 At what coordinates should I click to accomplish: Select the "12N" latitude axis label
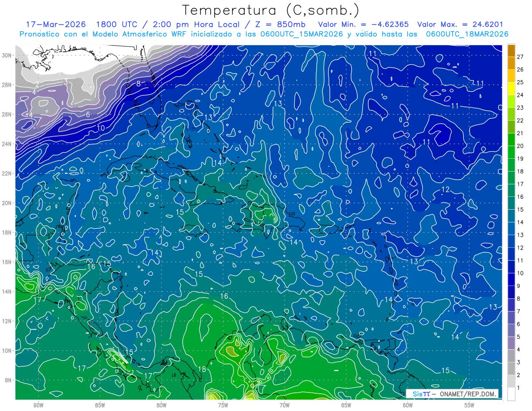pyautogui.click(x=7, y=321)
